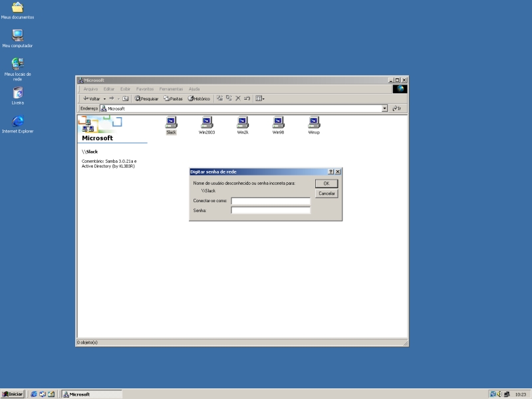
Task: Expand the Endereço address bar dropdown
Action: click(384, 108)
